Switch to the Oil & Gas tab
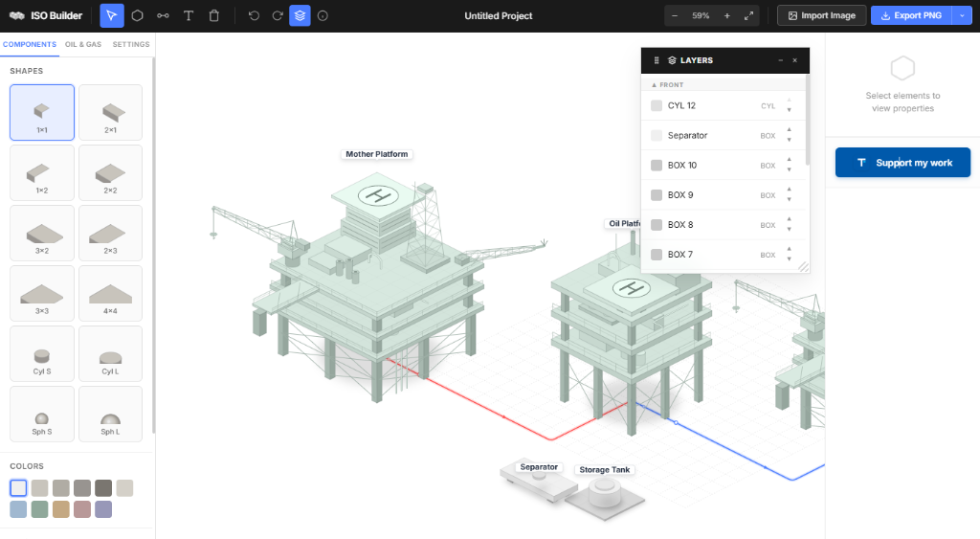The image size is (980, 539). coord(83,44)
